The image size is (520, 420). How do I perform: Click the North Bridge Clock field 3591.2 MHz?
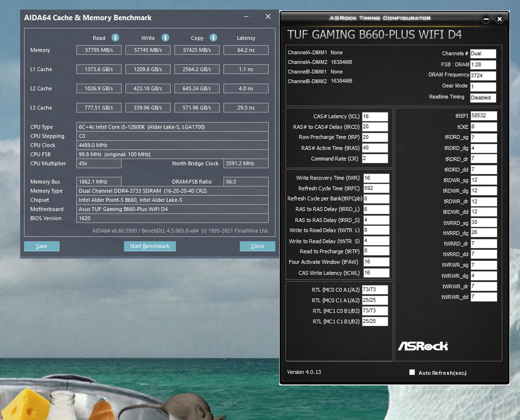coord(246,163)
